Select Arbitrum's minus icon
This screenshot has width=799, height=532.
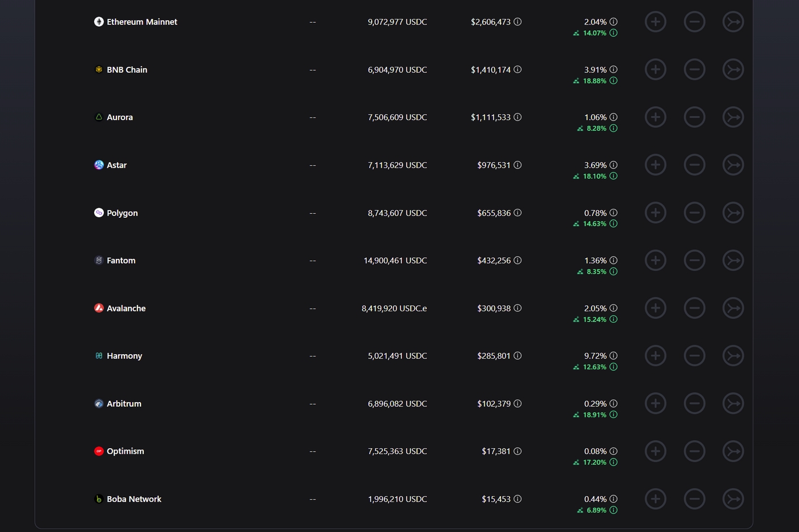tap(694, 403)
